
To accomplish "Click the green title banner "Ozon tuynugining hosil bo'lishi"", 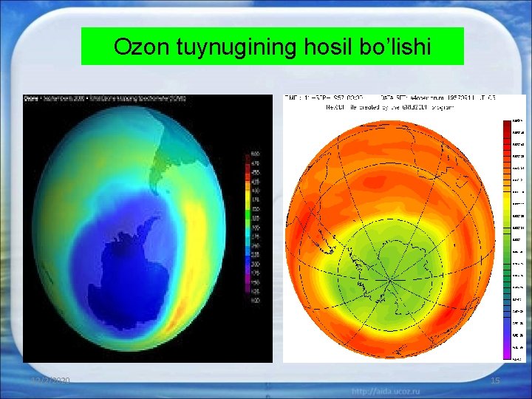I will (273, 46).
